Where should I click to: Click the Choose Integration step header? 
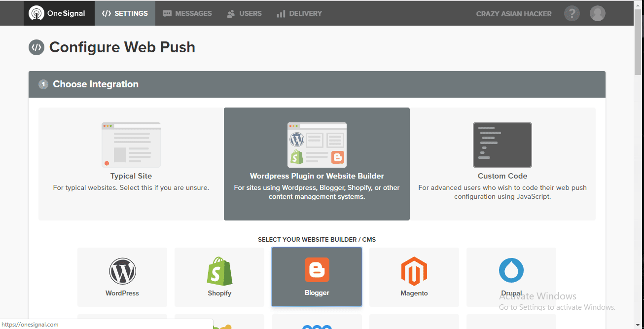click(x=317, y=84)
